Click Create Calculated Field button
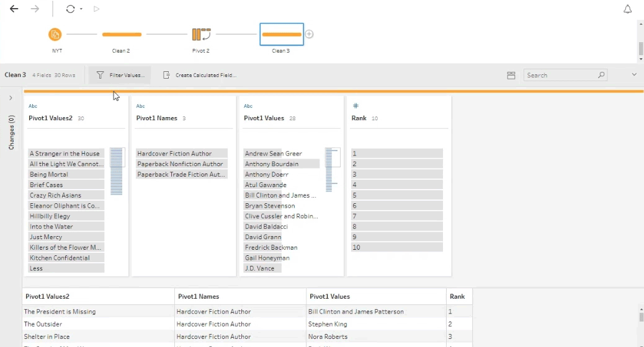The height and width of the screenshot is (347, 644). click(200, 76)
